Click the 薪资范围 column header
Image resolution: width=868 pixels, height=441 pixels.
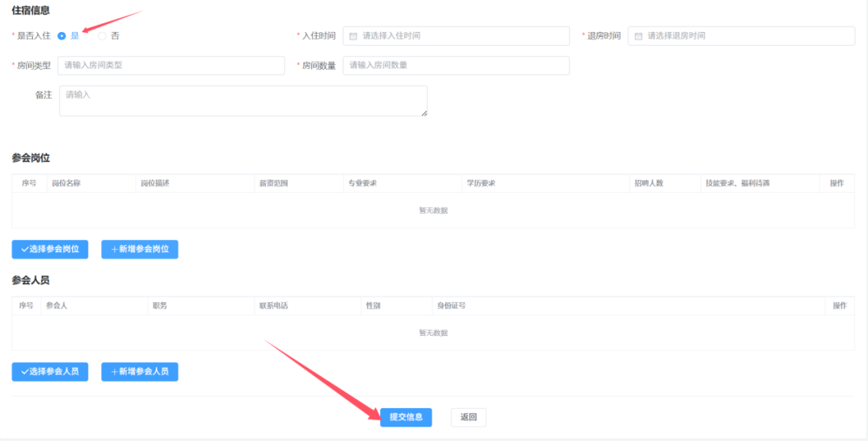[x=273, y=183]
